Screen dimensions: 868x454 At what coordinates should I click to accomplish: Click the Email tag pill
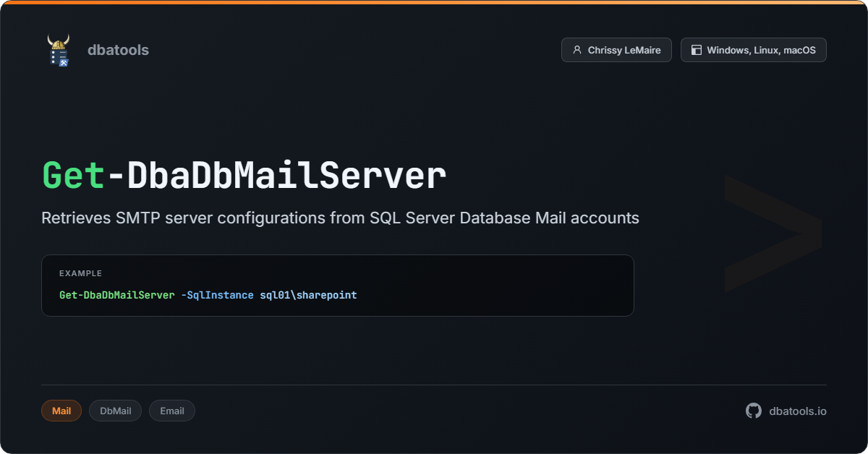(x=172, y=411)
